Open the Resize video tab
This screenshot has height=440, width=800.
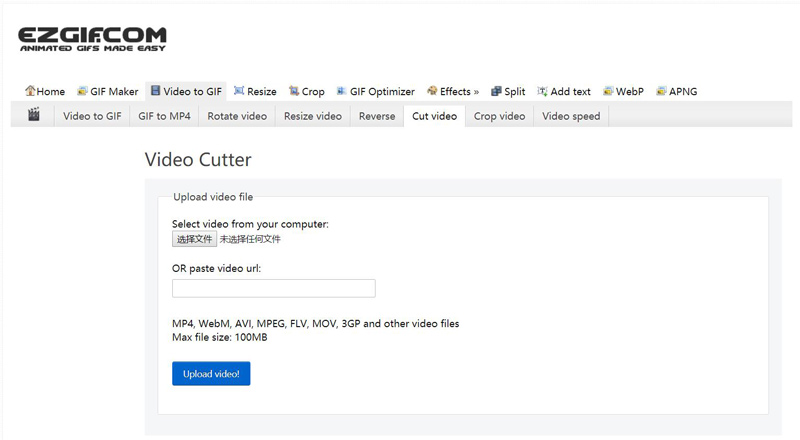pyautogui.click(x=312, y=116)
